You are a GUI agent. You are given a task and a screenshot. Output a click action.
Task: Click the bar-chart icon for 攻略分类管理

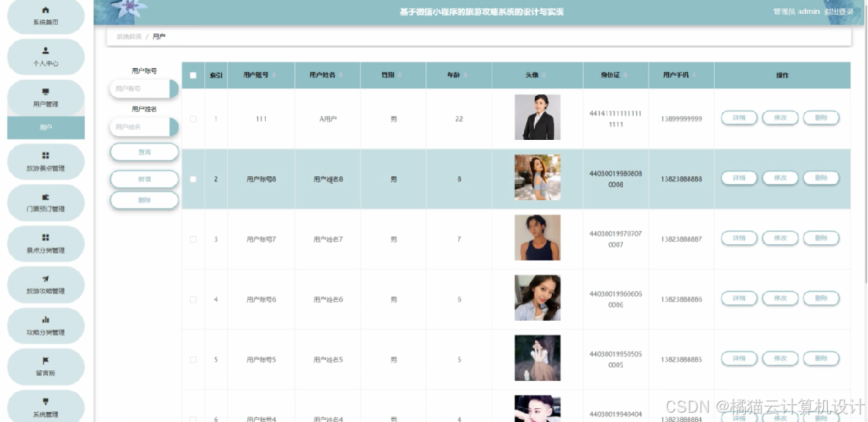46,320
